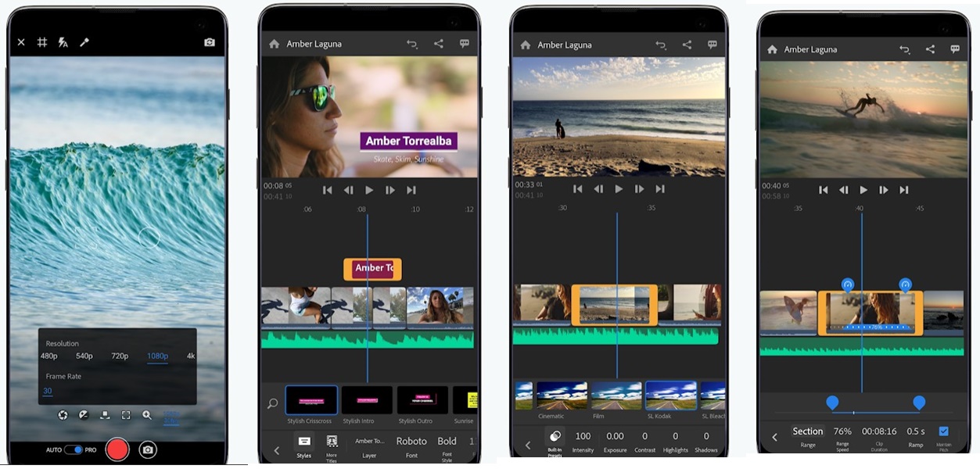Select the Intensity 100 control
The height and width of the screenshot is (469, 980).
click(x=583, y=442)
